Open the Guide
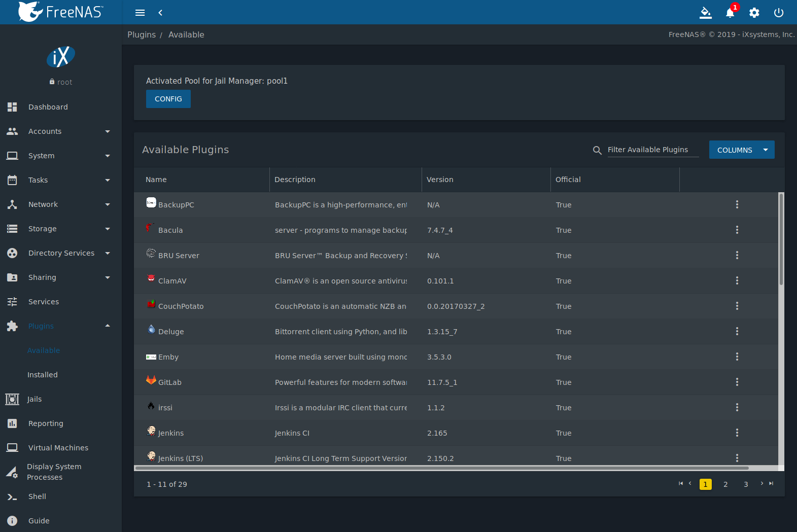This screenshot has width=797, height=532. tap(61, 521)
